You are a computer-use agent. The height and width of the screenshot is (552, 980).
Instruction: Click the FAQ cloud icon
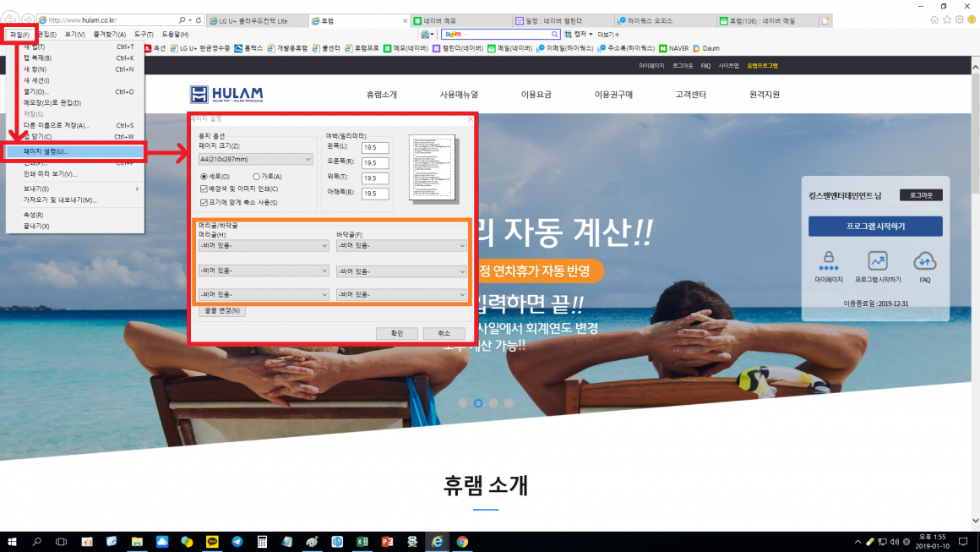point(925,261)
